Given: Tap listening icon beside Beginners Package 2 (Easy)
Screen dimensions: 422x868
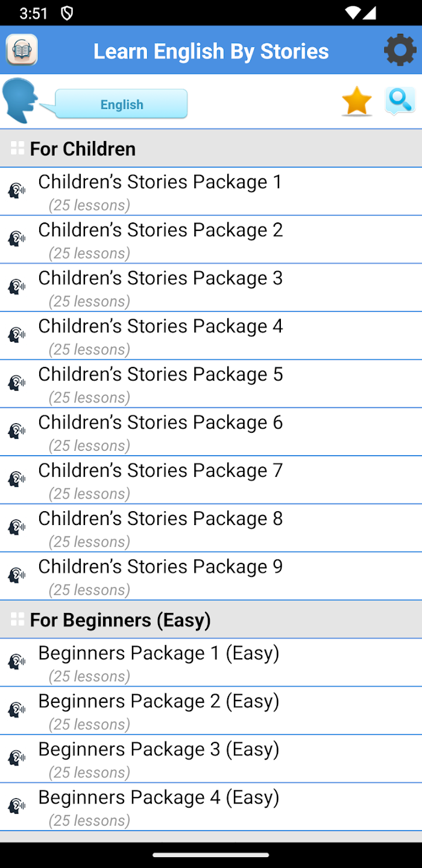Looking at the screenshot, I should point(17,710).
